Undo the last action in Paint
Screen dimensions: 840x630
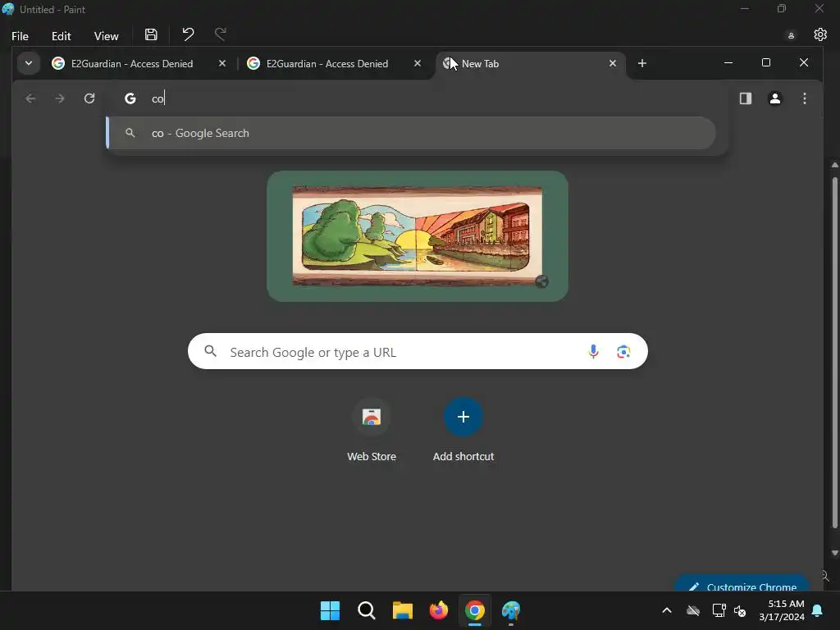188,34
